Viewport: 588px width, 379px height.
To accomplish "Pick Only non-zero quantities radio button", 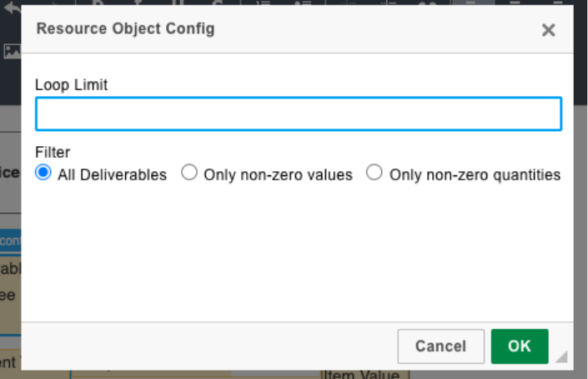I will 374,173.
